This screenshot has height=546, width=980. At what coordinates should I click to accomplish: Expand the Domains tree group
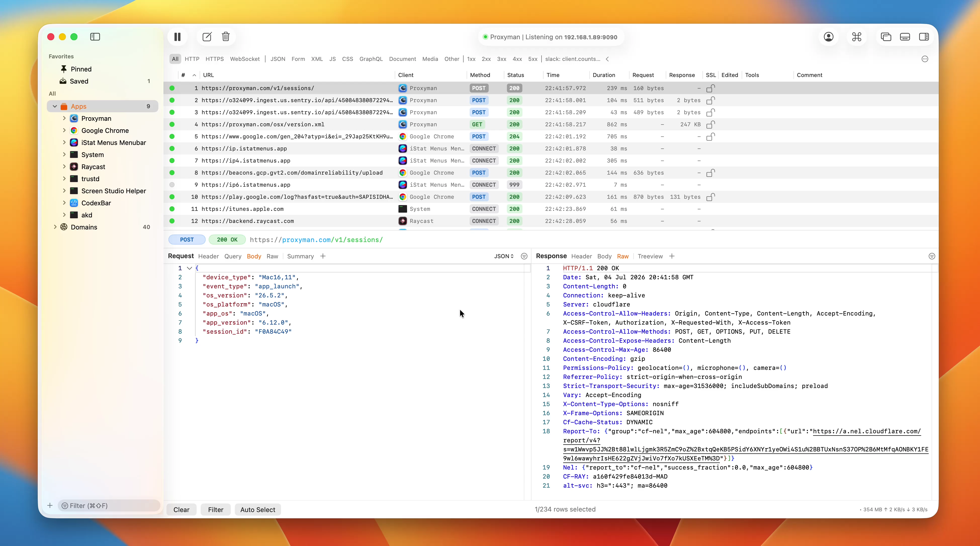tap(55, 227)
